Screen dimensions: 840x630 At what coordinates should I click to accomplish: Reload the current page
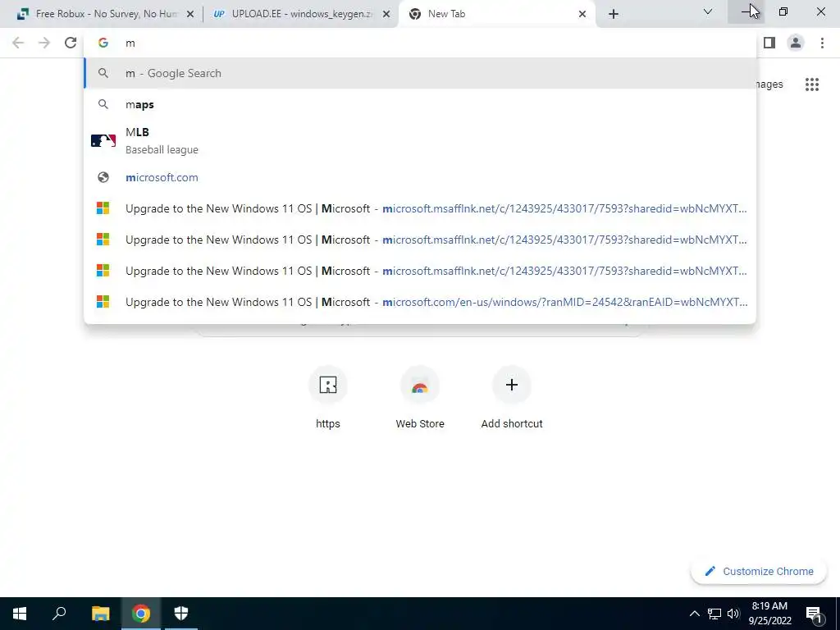coord(71,43)
